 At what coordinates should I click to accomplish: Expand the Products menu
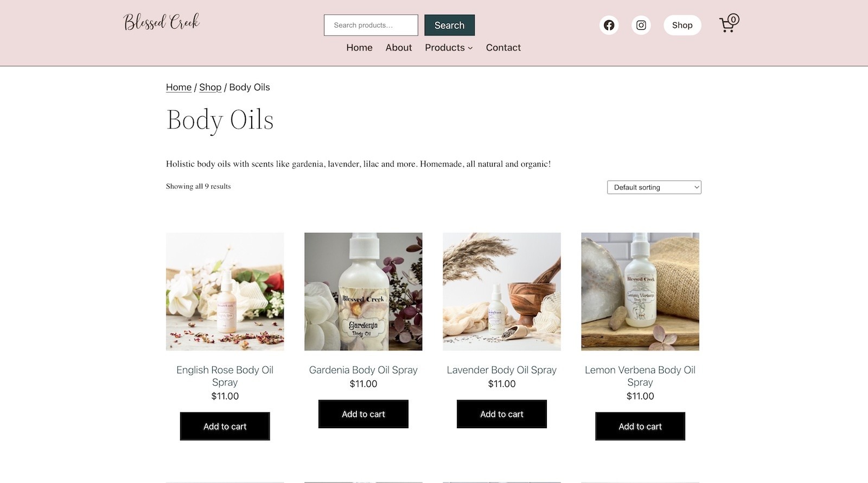[449, 48]
